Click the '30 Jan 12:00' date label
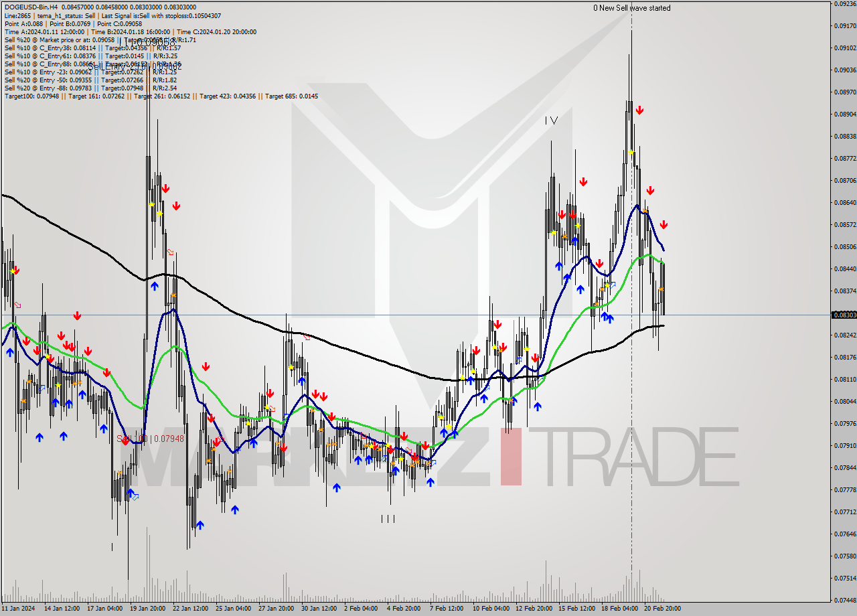This screenshot has height=616, width=857. [x=319, y=609]
